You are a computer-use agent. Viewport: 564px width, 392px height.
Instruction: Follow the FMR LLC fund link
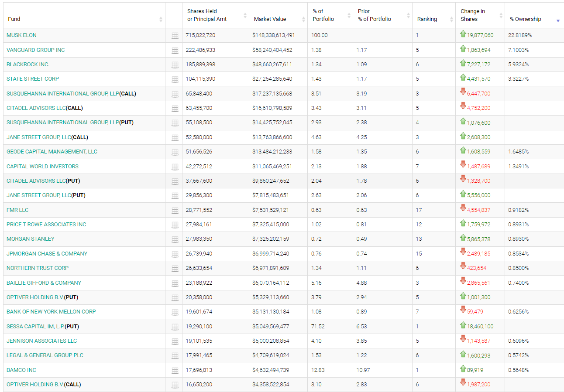click(x=17, y=210)
